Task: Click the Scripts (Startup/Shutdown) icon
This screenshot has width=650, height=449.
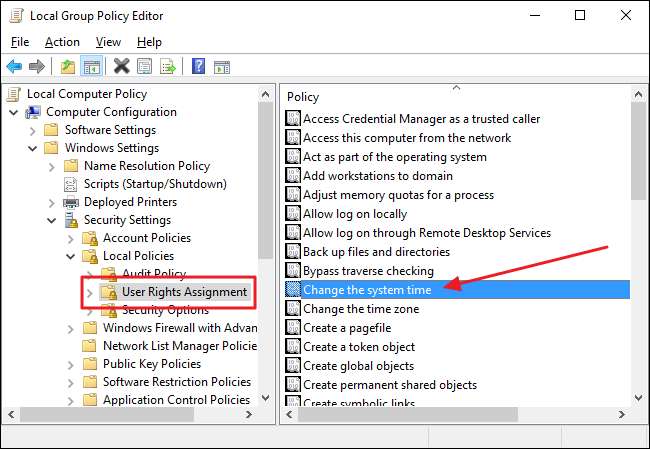Action: coord(70,184)
